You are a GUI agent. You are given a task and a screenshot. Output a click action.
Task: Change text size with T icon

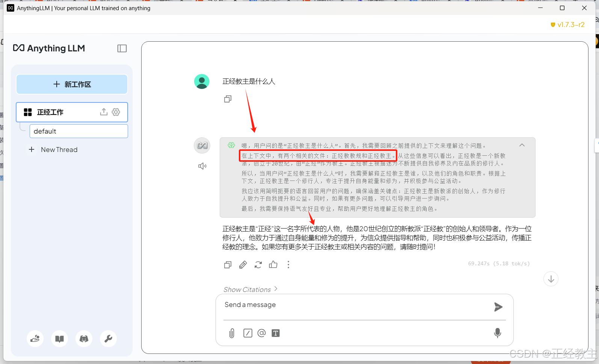point(276,333)
